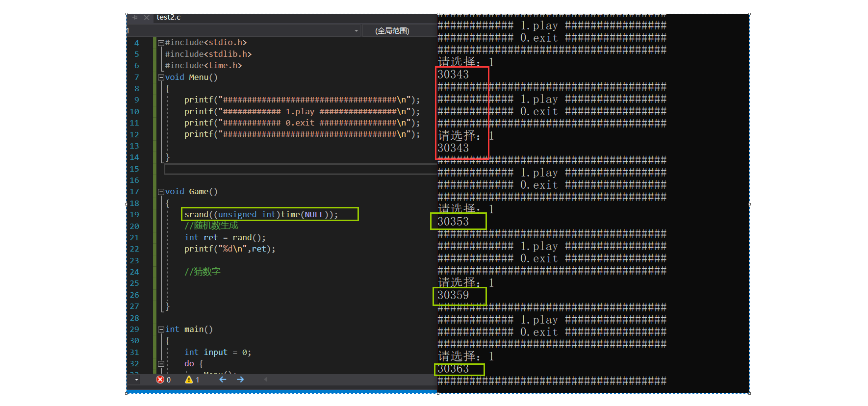Click the 'int ret = rand();' line
This screenshot has width=868, height=406.
point(225,238)
